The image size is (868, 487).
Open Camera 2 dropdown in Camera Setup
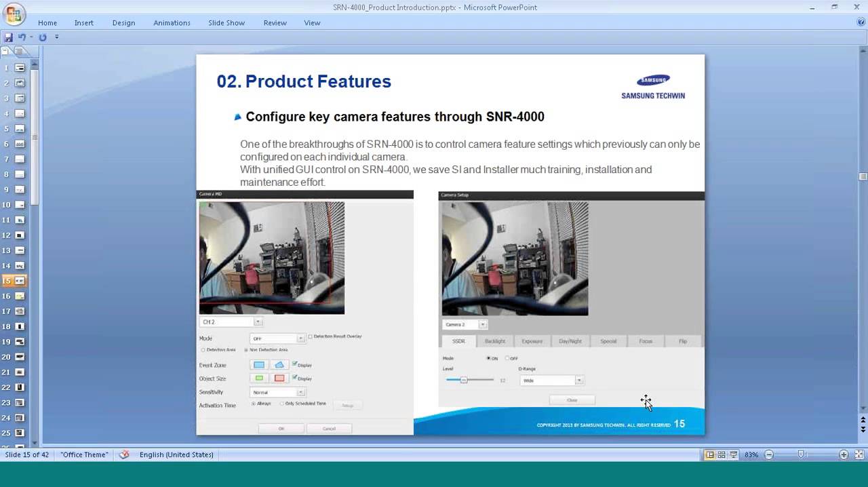(483, 324)
